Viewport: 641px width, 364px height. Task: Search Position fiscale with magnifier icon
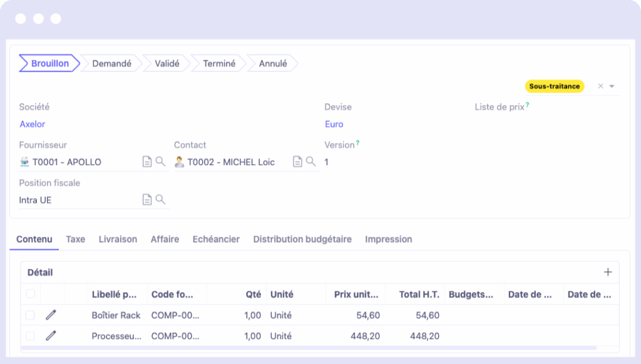(160, 200)
